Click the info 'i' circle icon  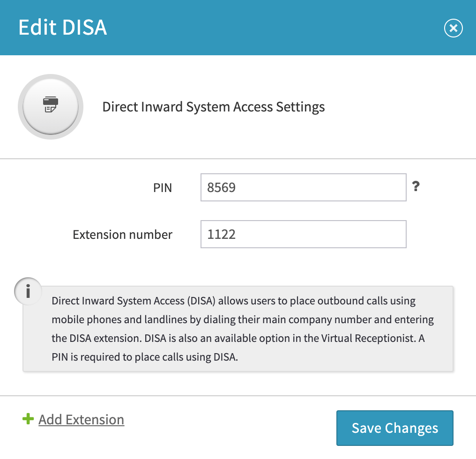click(28, 291)
